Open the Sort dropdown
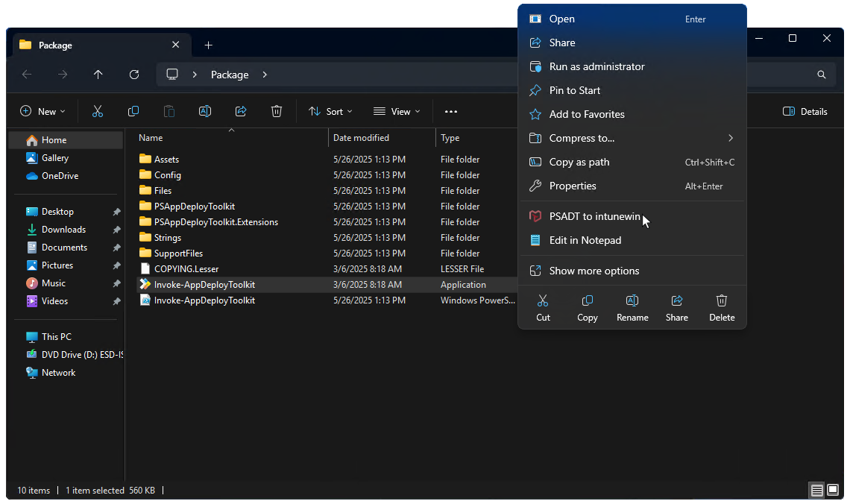This screenshot has width=850, height=504. tap(330, 112)
